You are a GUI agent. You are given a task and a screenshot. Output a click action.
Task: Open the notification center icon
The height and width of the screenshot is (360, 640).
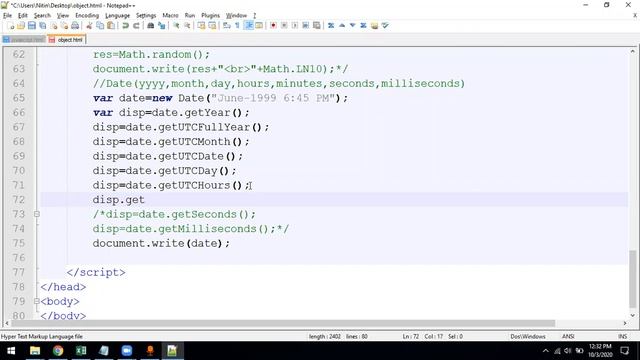(x=624, y=351)
